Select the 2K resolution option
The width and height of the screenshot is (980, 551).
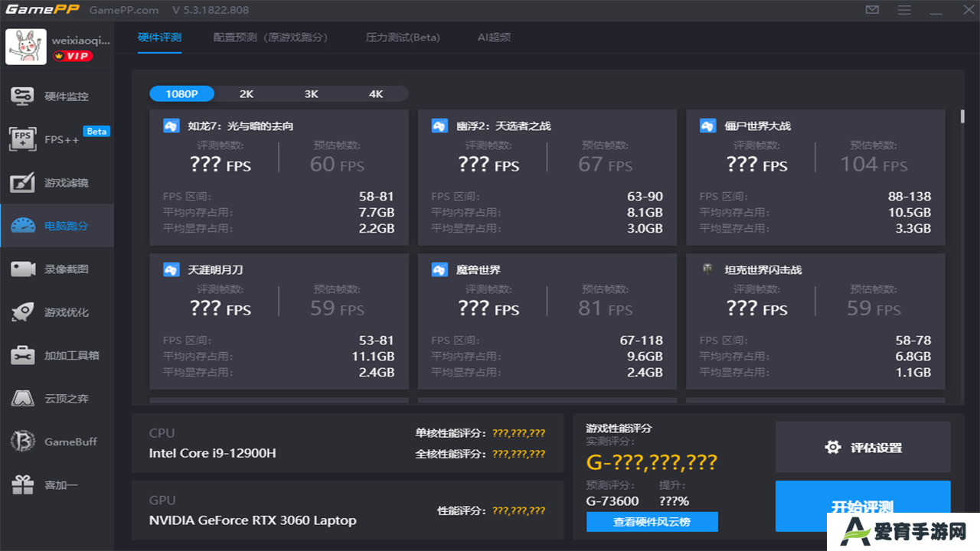tap(247, 93)
